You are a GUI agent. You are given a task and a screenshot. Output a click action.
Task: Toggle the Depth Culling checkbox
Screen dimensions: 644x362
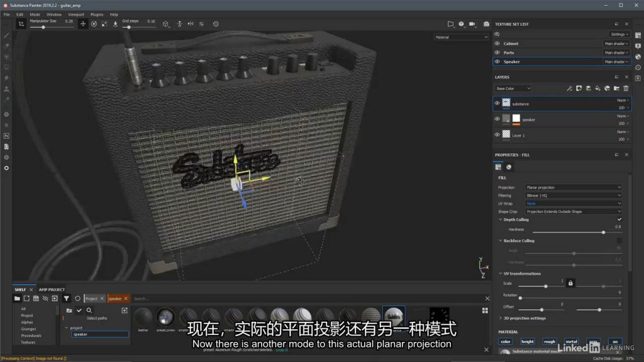click(x=619, y=219)
